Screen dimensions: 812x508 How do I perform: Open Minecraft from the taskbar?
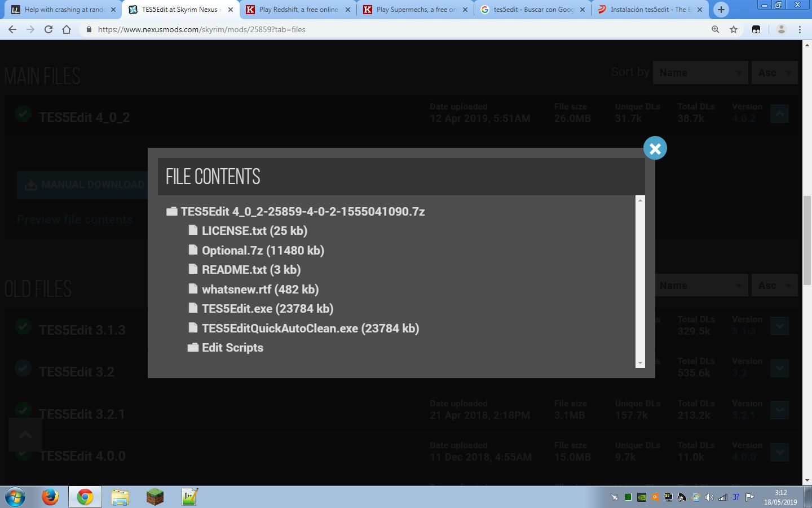point(155,497)
